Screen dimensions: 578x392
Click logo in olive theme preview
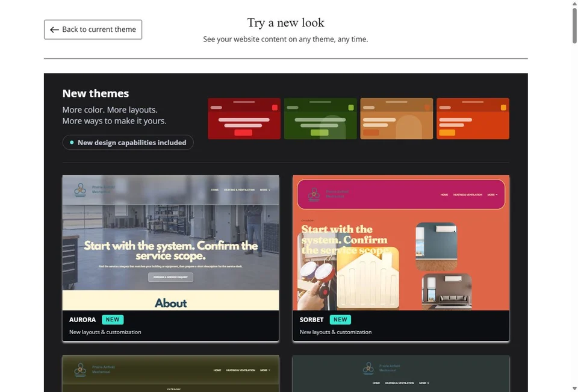click(x=80, y=370)
